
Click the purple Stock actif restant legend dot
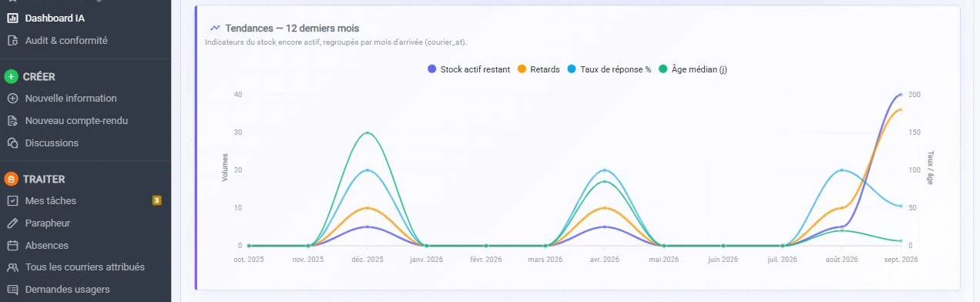(431, 69)
